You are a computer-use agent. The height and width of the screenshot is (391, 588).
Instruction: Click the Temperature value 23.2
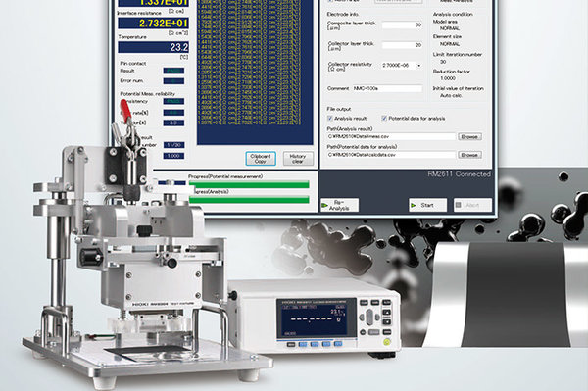(x=154, y=47)
